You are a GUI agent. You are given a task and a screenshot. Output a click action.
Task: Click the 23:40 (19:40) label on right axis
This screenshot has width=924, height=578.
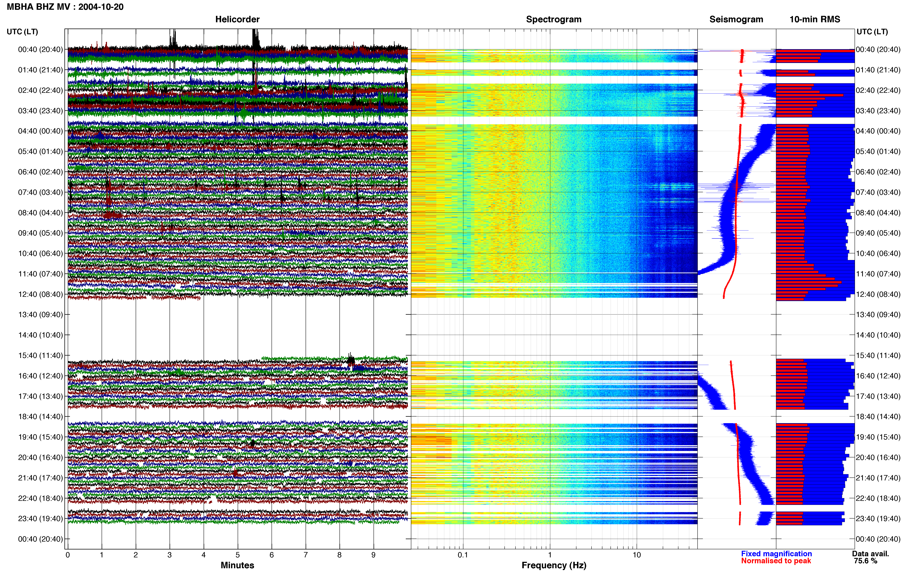tap(878, 518)
